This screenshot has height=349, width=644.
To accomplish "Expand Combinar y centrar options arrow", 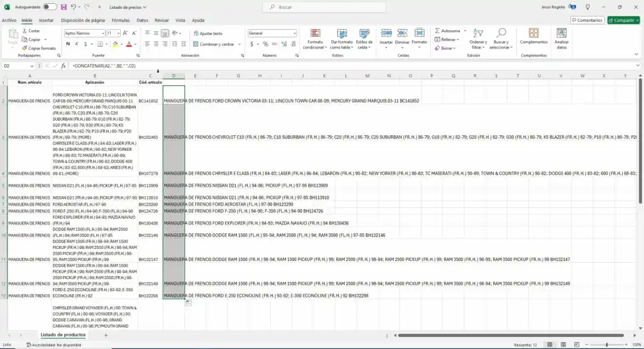I will [240, 44].
